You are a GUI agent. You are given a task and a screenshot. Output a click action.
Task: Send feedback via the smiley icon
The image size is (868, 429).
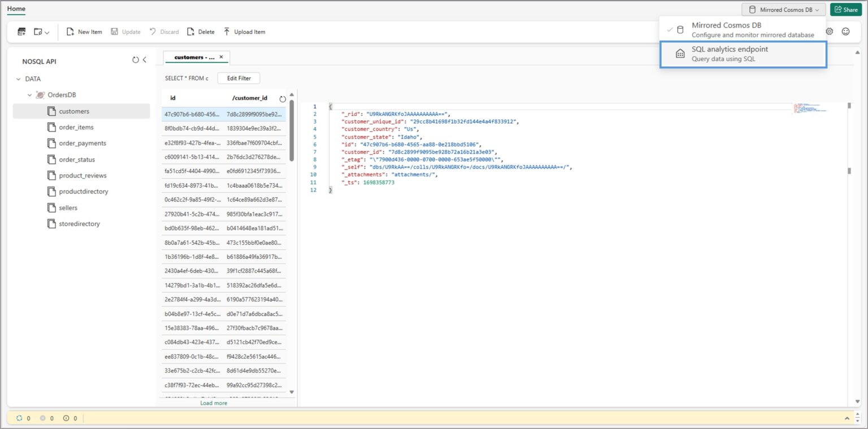point(846,32)
